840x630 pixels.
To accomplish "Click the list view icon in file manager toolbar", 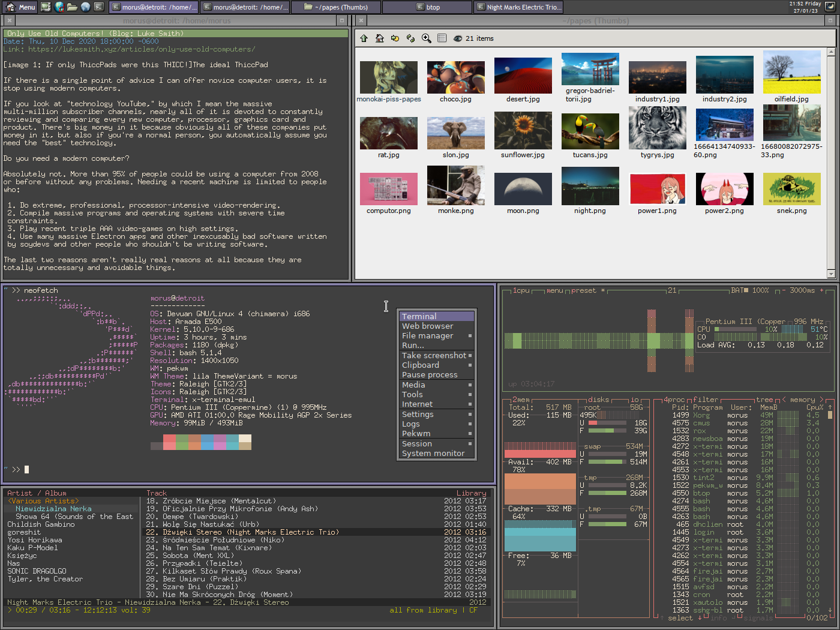I will [442, 38].
